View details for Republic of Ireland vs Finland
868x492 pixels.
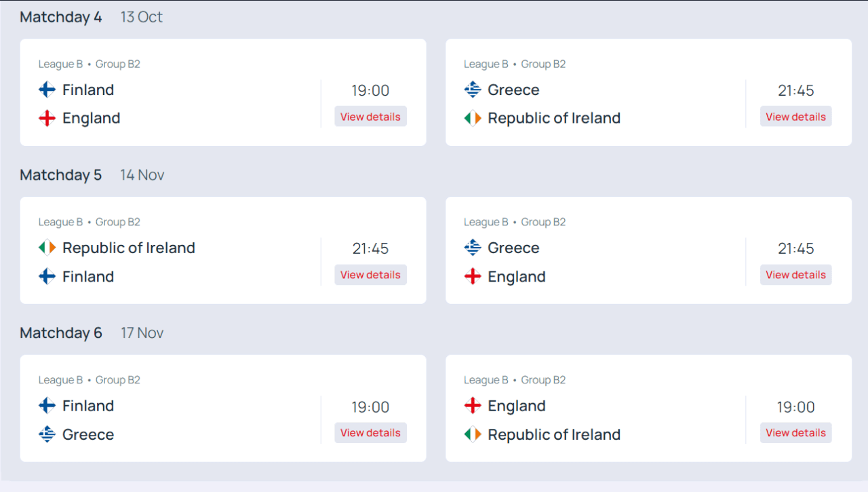point(370,275)
